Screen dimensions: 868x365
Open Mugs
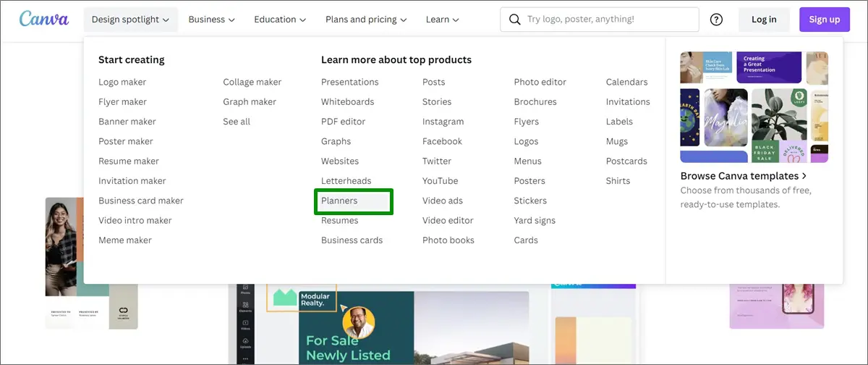coord(617,141)
